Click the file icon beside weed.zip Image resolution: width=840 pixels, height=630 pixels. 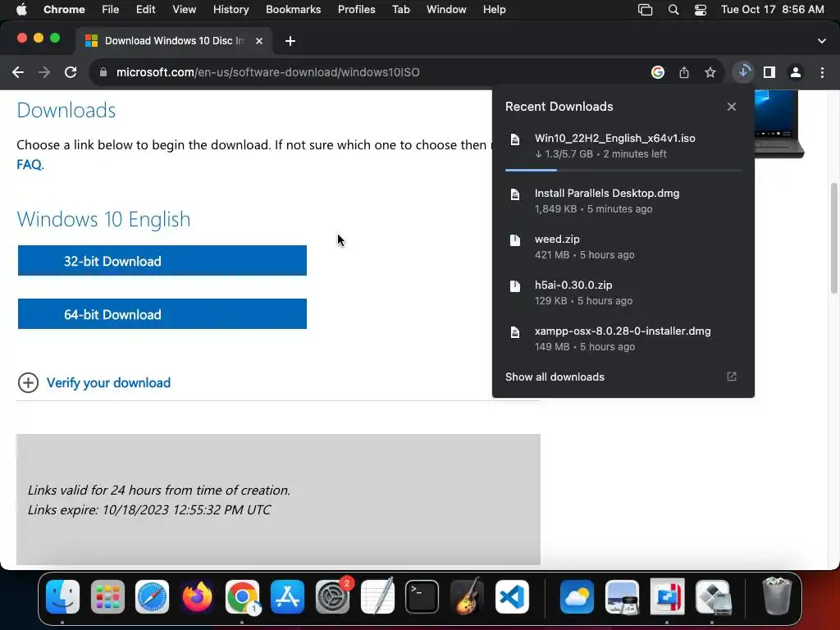[515, 240]
